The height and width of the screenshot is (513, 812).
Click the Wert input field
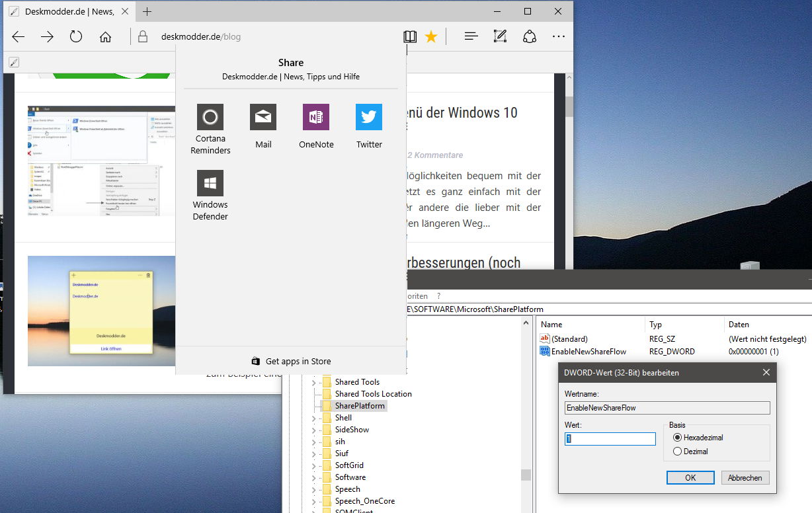[x=610, y=439]
